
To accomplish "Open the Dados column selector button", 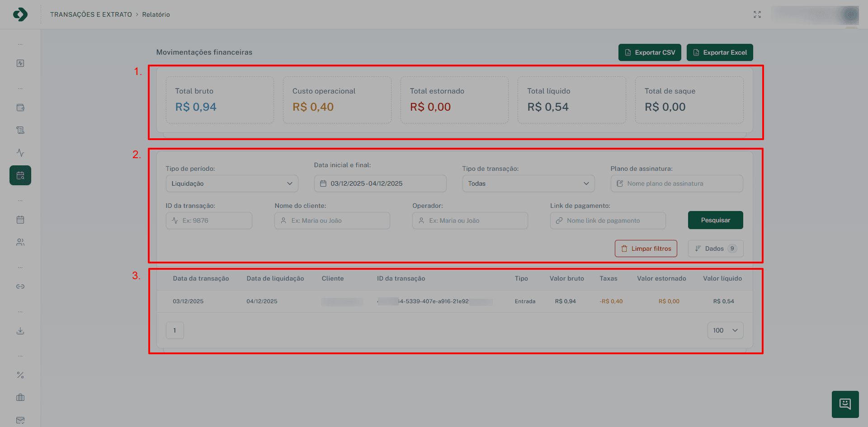I will [715, 249].
